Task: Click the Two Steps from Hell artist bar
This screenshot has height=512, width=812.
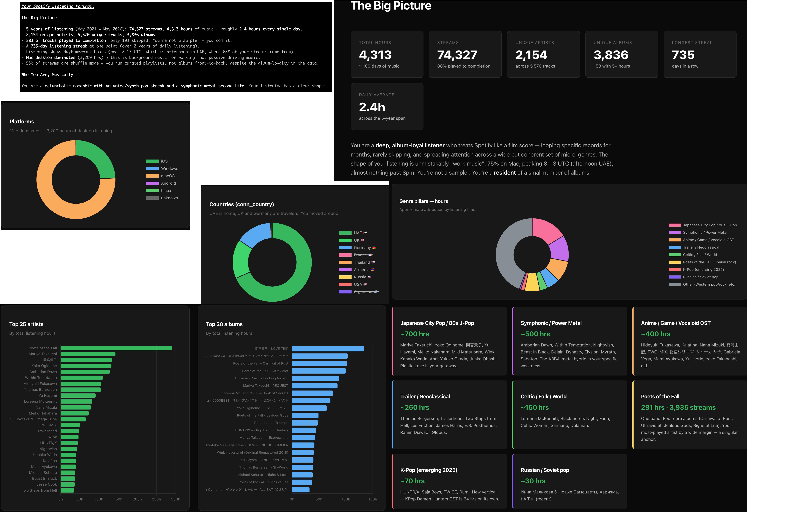Action: (x=67, y=490)
